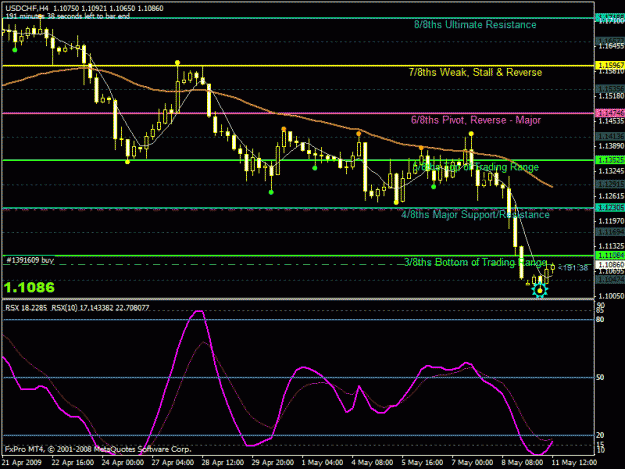This screenshot has width=625, height=469.
Task: Click the '29 Apr 20:00' time axis label
Action: [x=273, y=463]
